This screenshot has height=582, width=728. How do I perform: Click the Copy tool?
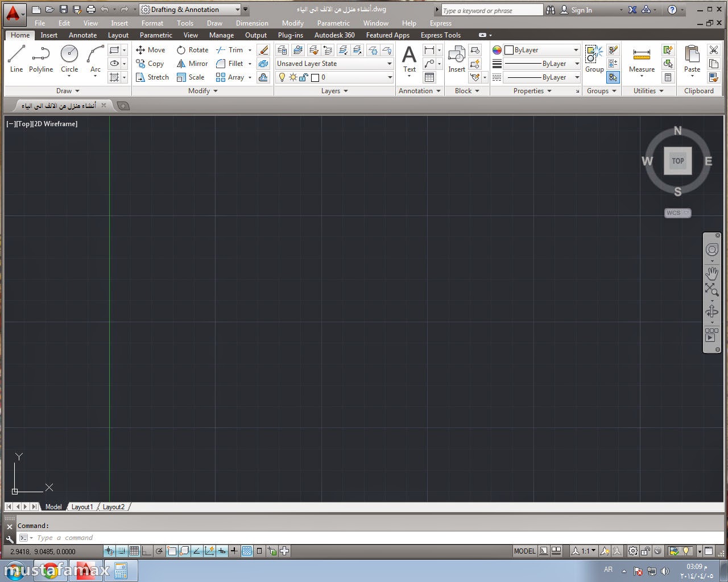[150, 64]
